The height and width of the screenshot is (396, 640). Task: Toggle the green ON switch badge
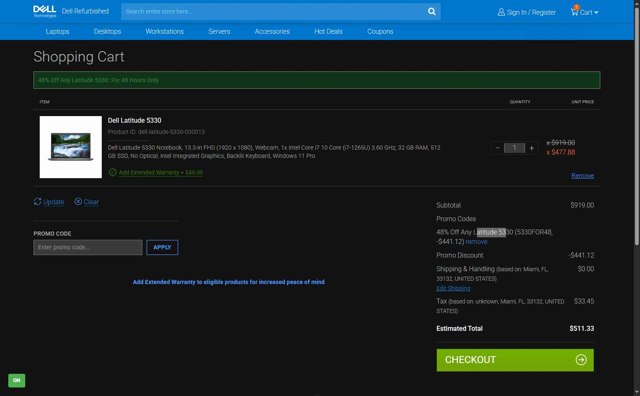click(17, 380)
